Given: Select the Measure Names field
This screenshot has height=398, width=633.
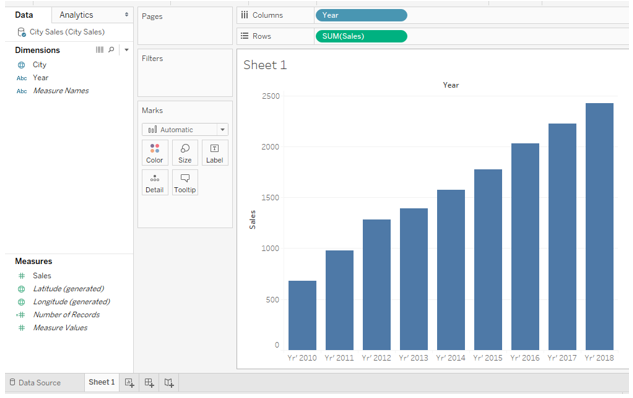Looking at the screenshot, I should pyautogui.click(x=61, y=90).
